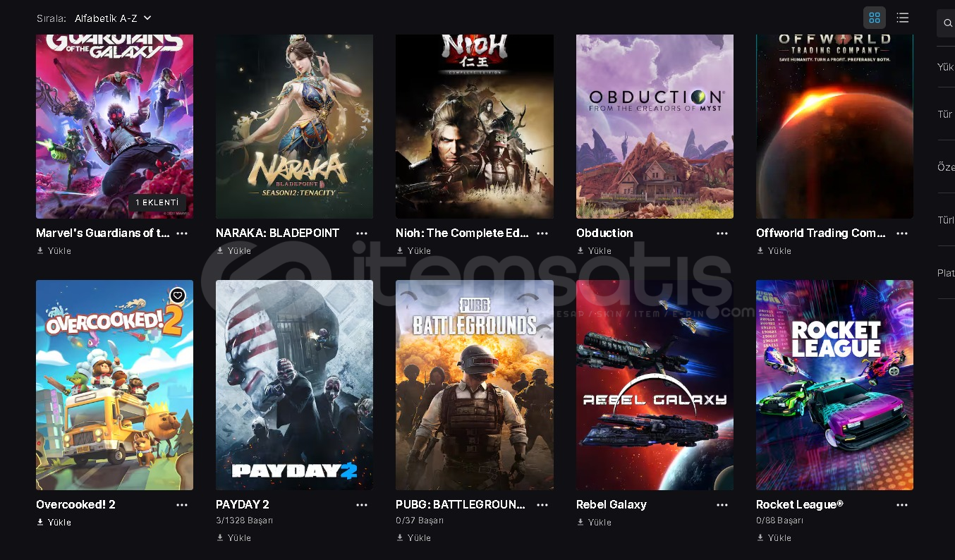Screen dimensions: 955x560
Task: Open the library search icon
Action: tap(947, 23)
